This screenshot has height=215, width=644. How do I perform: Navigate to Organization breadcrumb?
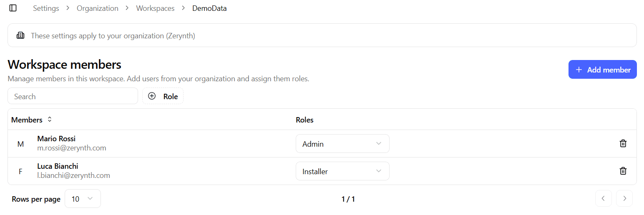[97, 8]
